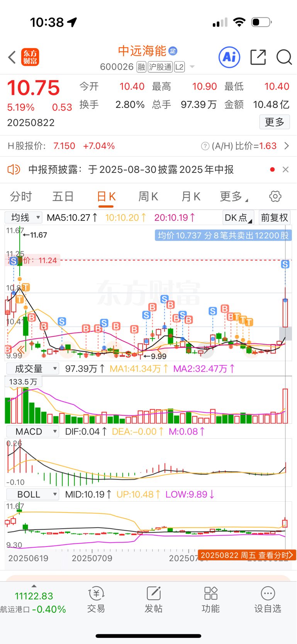The height and width of the screenshot is (644, 297).
Task: Open chart settings gear icon
Action: coord(275,196)
